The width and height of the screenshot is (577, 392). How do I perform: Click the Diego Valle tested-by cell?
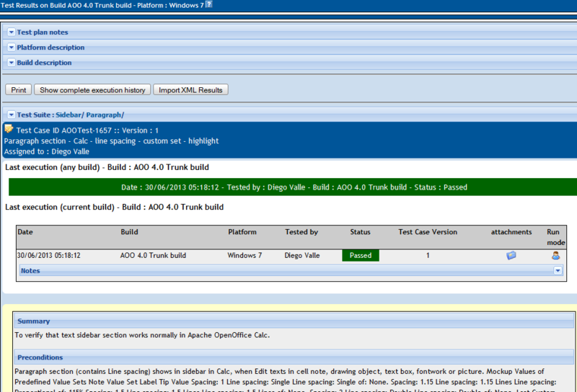click(x=302, y=255)
